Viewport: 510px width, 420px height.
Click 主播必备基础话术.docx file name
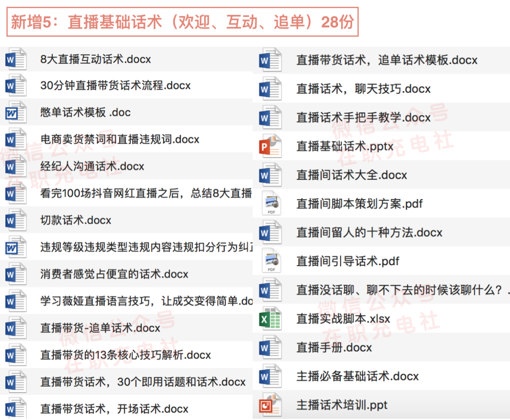pyautogui.click(x=357, y=377)
